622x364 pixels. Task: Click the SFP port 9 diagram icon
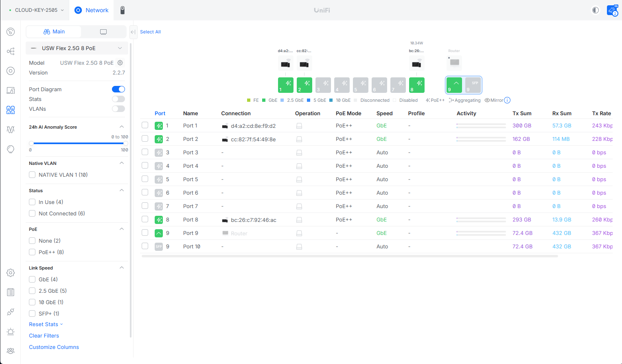[473, 85]
